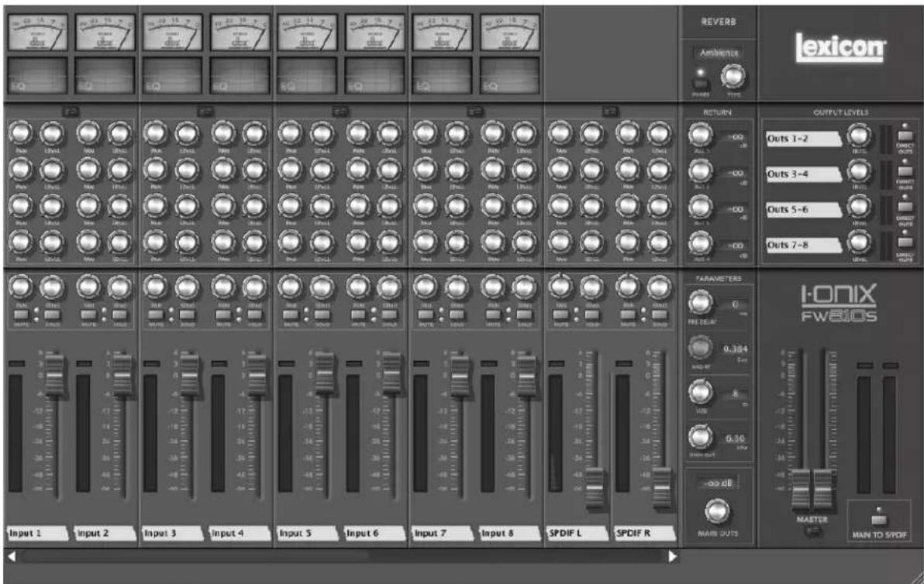The width and height of the screenshot is (924, 584).
Task: Click the left MASTER fader handle
Action: click(x=800, y=490)
